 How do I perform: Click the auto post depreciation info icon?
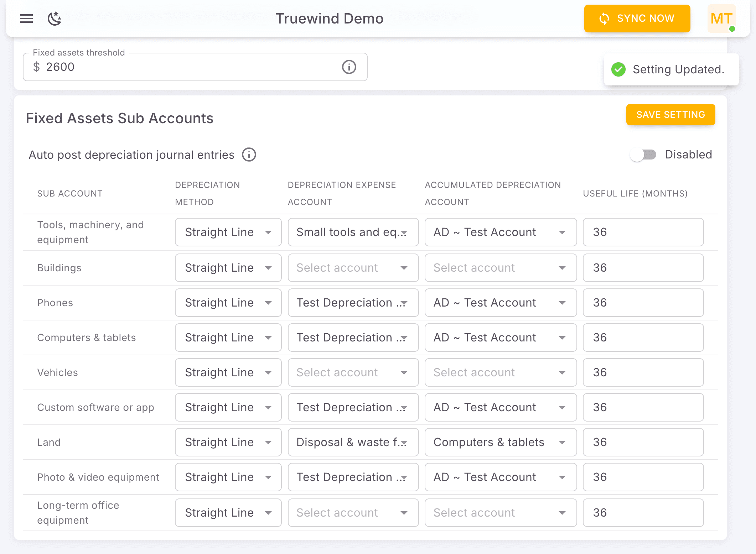coord(249,155)
